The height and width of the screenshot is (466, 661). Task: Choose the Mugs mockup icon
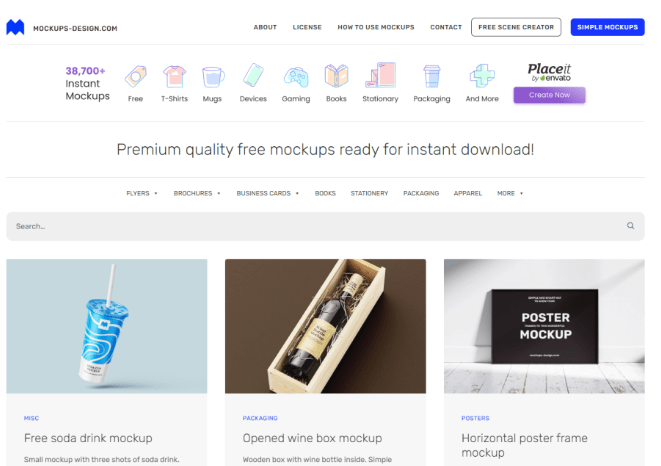coord(212,77)
